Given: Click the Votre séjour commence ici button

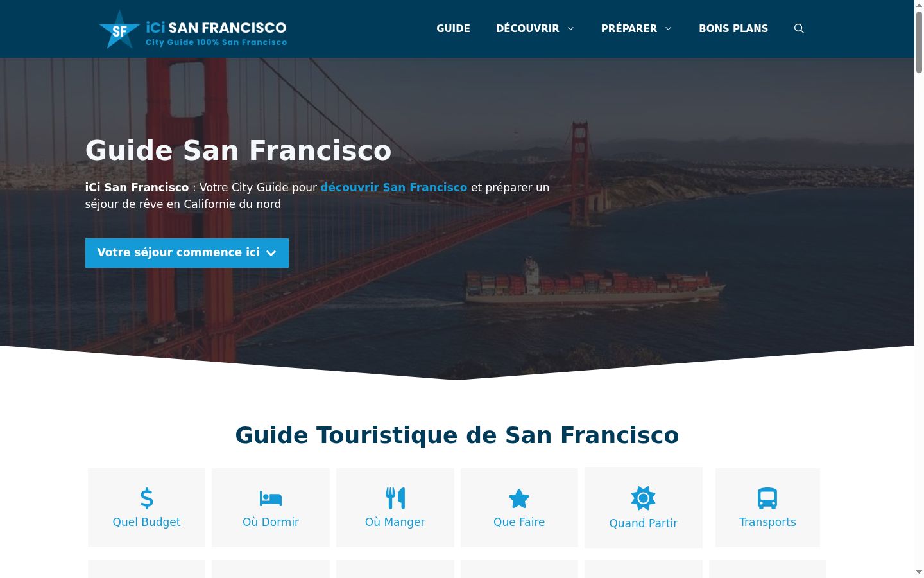Looking at the screenshot, I should tap(187, 253).
